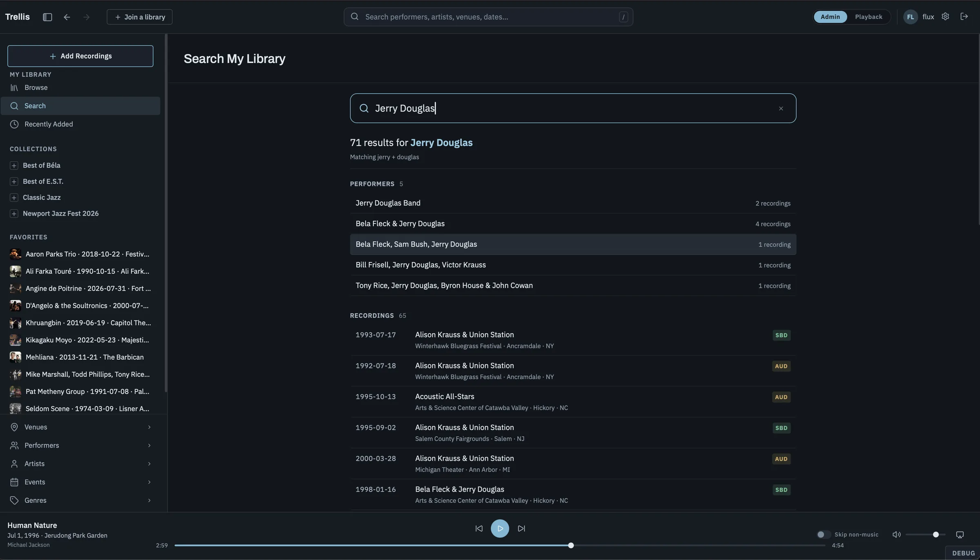Open 1995-10-13 Acoustic All-Stars recording
This screenshot has height=560, width=980.
coord(573,402)
